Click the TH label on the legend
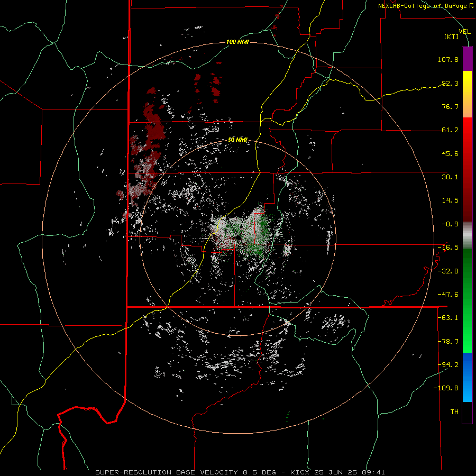Viewport: 476px width, 476px height. pyautogui.click(x=454, y=412)
